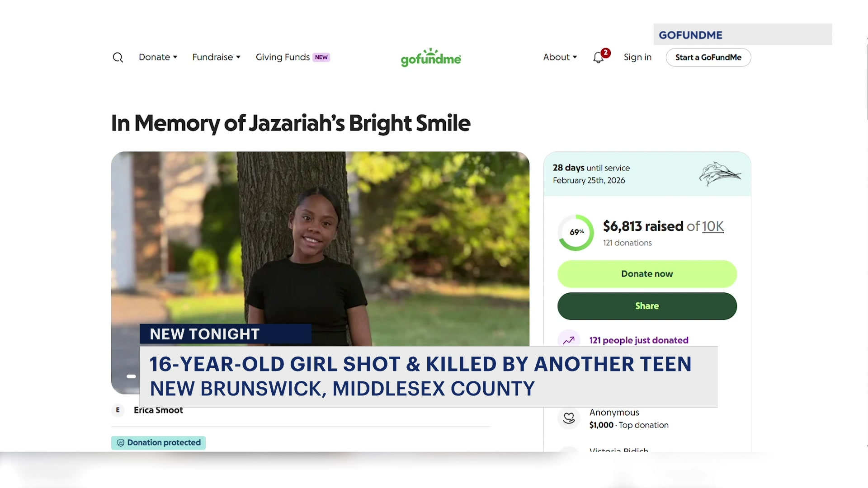Click the Erica Smoot organizer name

pos(158,410)
